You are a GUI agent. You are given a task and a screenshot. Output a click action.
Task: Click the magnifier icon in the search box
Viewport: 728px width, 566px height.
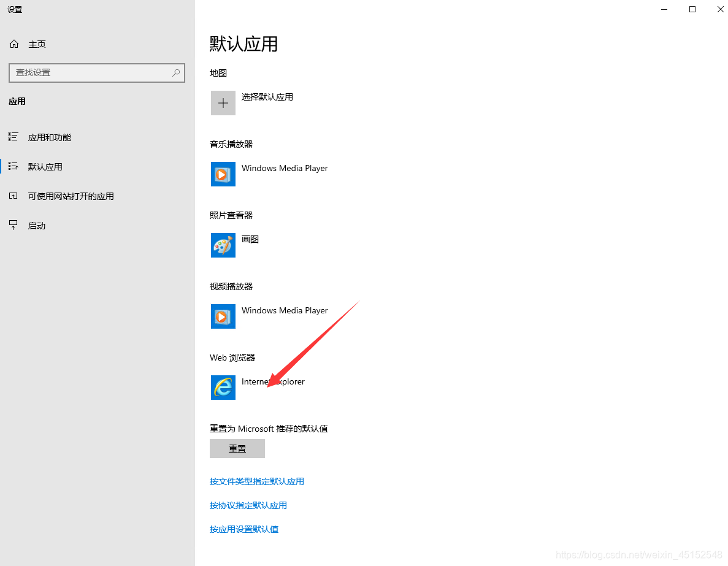click(x=176, y=73)
